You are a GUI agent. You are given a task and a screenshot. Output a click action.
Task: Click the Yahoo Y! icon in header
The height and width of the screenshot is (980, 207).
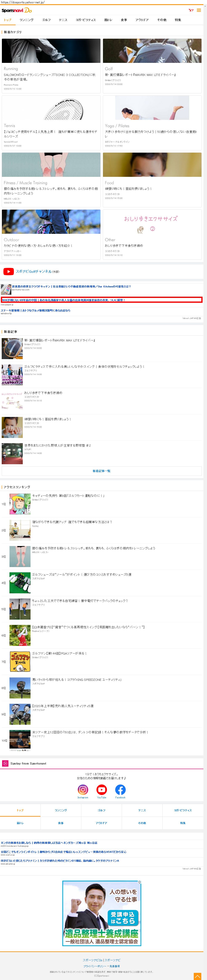[x=191, y=10]
